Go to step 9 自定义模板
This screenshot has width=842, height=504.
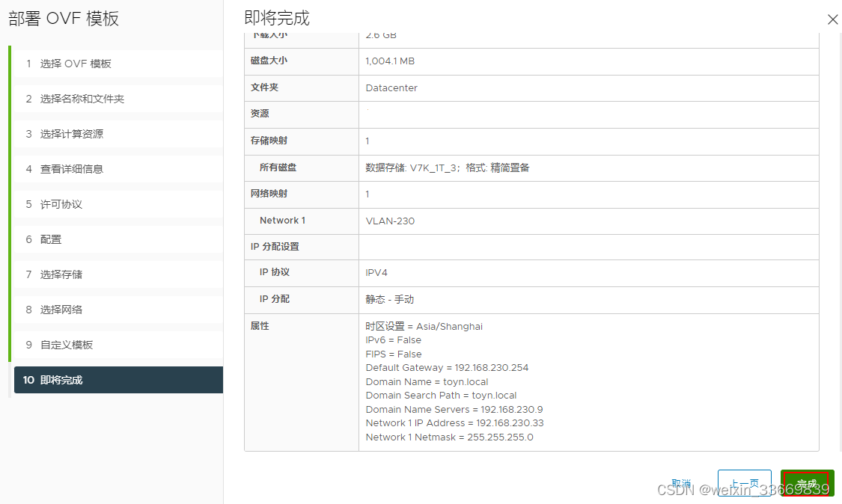[118, 345]
